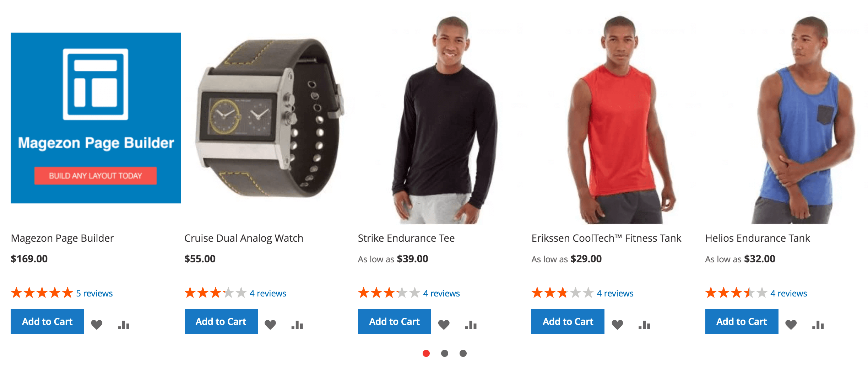Add Cruise Dual Analog Watch to wishlist
This screenshot has width=868, height=369.
(x=270, y=325)
